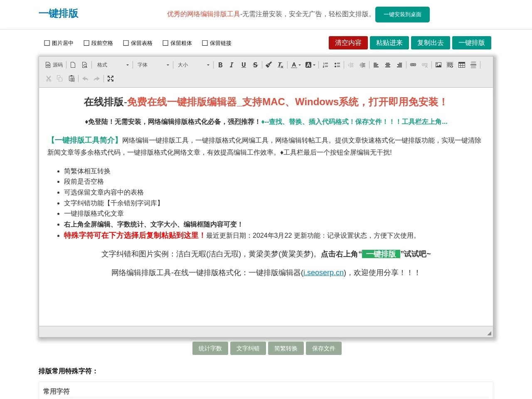Image resolution: width=532 pixels, height=399 pixels.
Task: Open the i.seoserp.cn link in the text
Action: 323,273
